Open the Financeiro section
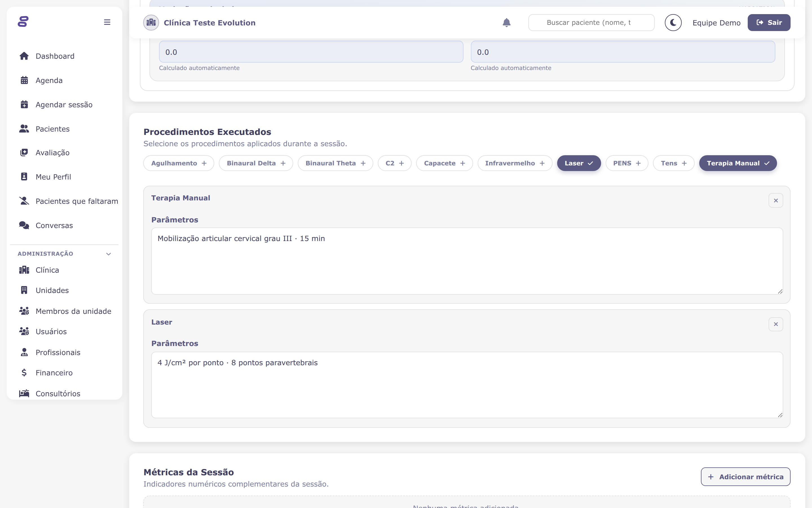Screen dimensions: 812x508 click(54, 373)
